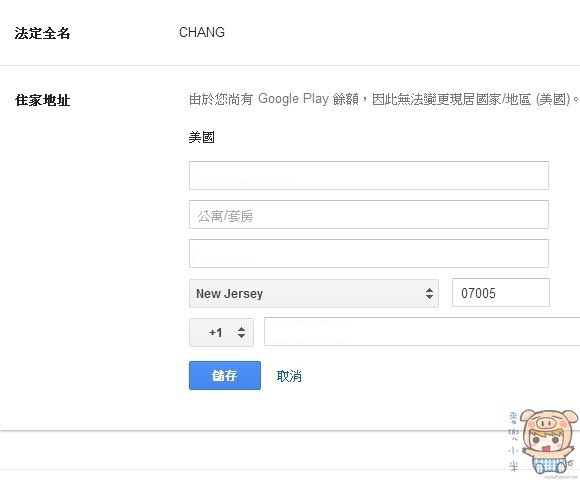Click the up-down arrows on New Jersey selector

[429, 294]
